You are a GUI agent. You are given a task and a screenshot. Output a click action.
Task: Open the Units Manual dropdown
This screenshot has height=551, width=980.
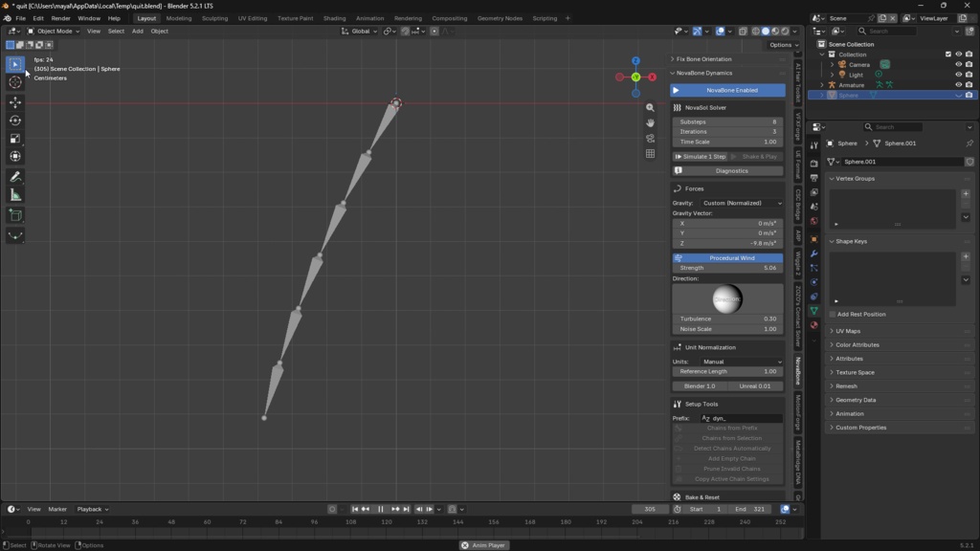[741, 362]
